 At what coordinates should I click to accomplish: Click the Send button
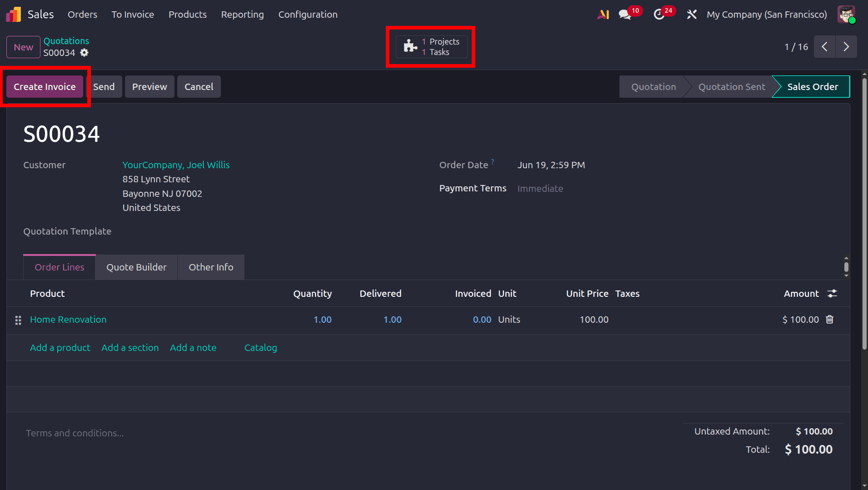pos(104,87)
